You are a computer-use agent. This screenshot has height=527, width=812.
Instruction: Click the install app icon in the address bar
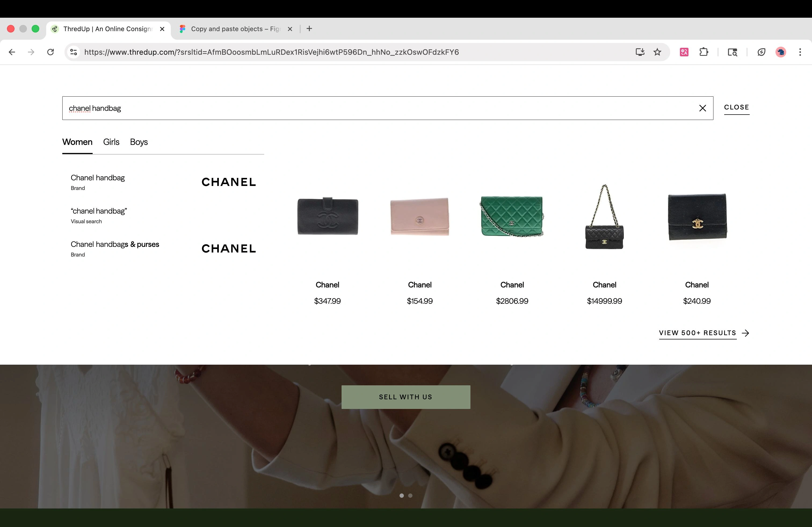(640, 52)
